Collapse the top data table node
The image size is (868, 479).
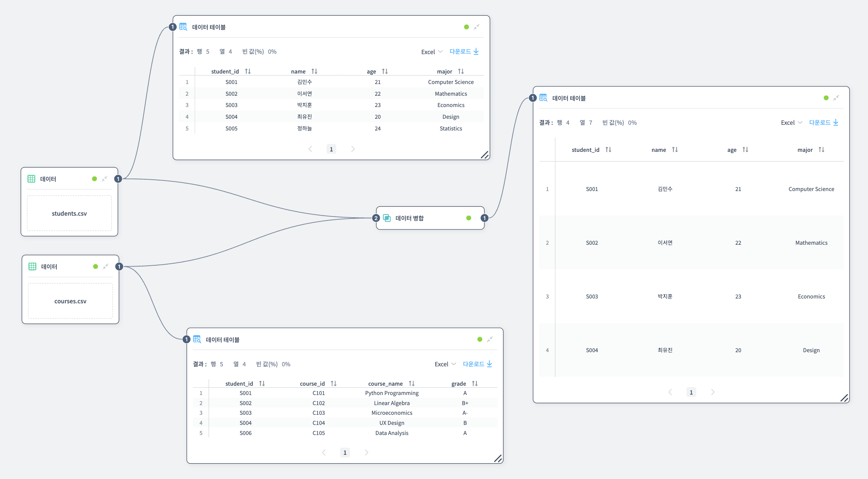[476, 27]
